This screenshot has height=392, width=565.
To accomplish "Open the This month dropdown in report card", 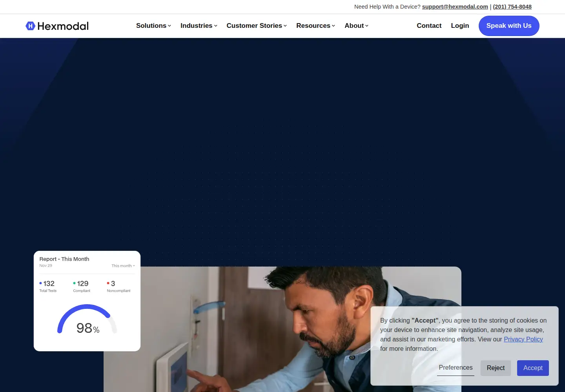I will (x=123, y=266).
